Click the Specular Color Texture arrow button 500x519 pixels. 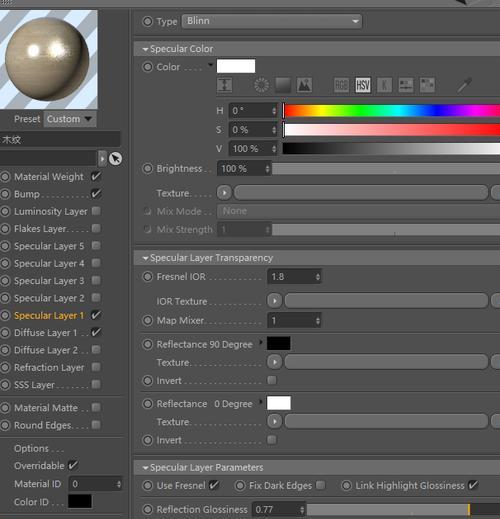pyautogui.click(x=224, y=193)
